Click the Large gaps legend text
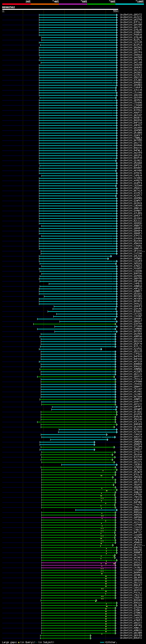Viewport: 146px width, 644px height. click(28, 642)
